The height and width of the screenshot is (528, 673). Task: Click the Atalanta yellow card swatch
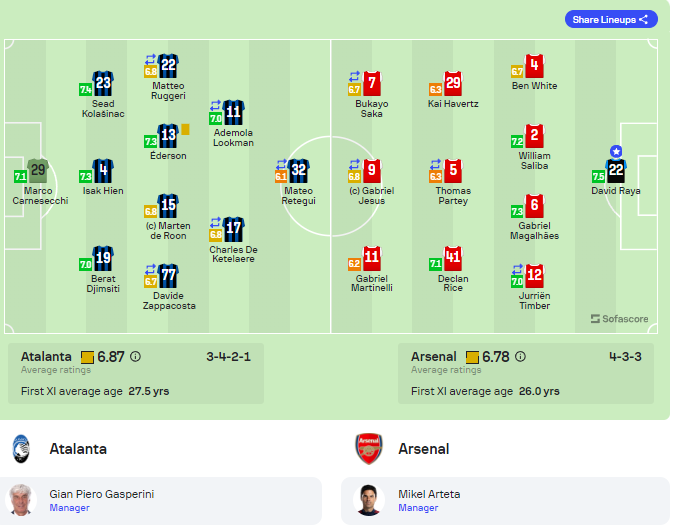(x=87, y=357)
